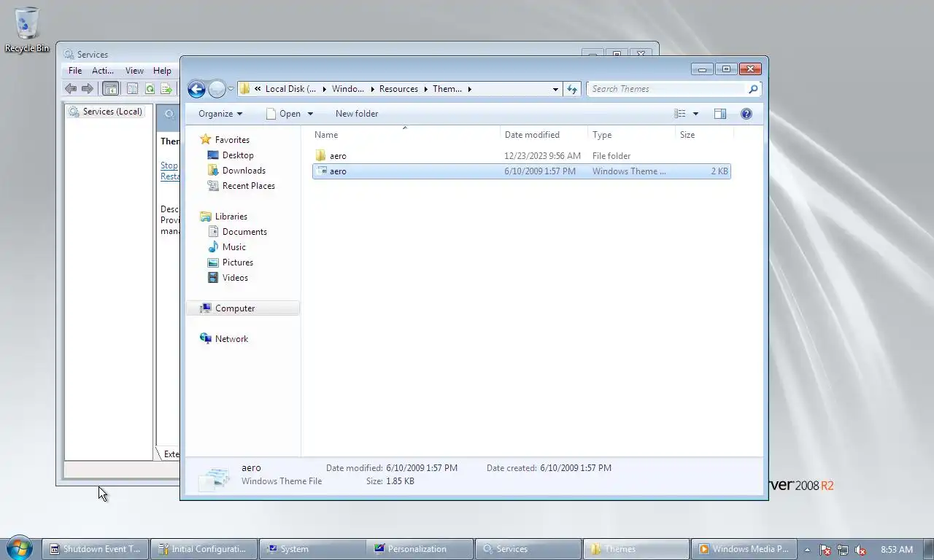Expand arrow after Resources in address path
The width and height of the screenshot is (934, 560).
point(425,89)
